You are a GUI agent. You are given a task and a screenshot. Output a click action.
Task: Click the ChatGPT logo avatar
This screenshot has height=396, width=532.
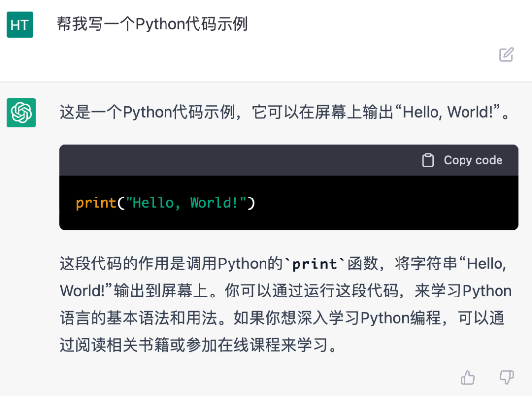pyautogui.click(x=21, y=112)
